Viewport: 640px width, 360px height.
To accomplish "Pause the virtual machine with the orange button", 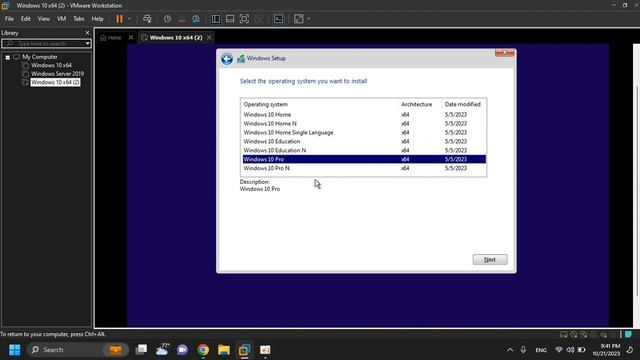I will (119, 19).
